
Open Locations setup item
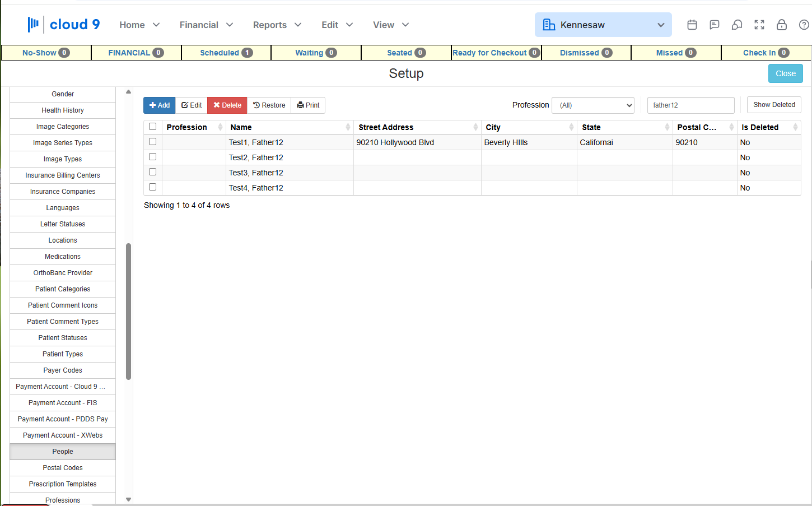pyautogui.click(x=63, y=240)
